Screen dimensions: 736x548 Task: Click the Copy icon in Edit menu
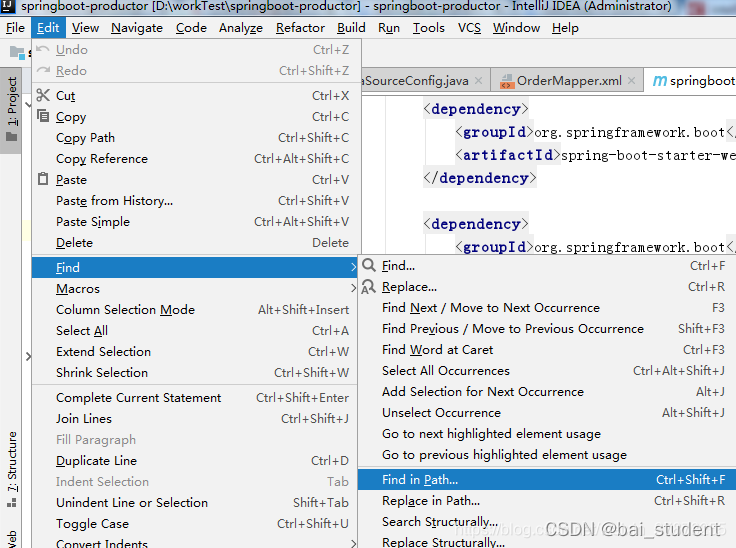(x=43, y=116)
